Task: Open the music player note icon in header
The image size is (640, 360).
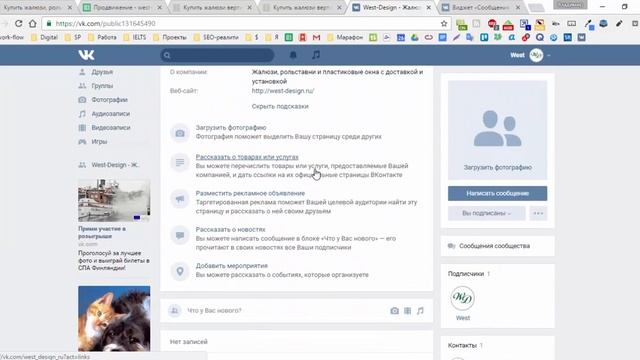Action: coord(316,55)
